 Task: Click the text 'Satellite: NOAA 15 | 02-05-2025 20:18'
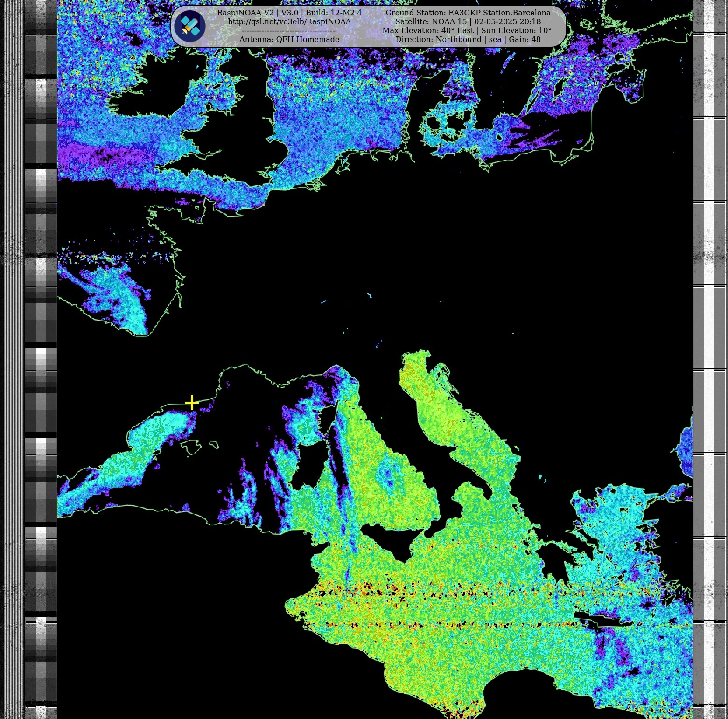(468, 21)
